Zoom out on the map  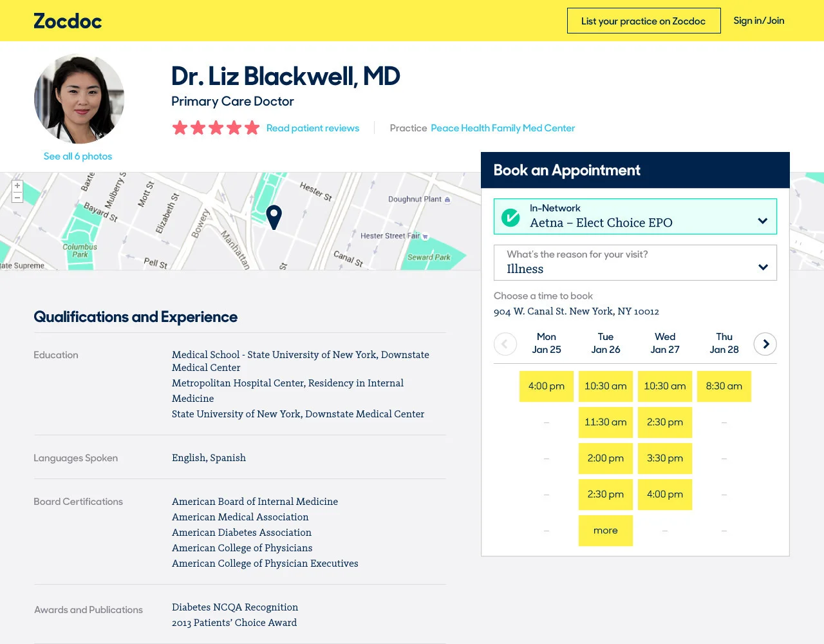17,198
